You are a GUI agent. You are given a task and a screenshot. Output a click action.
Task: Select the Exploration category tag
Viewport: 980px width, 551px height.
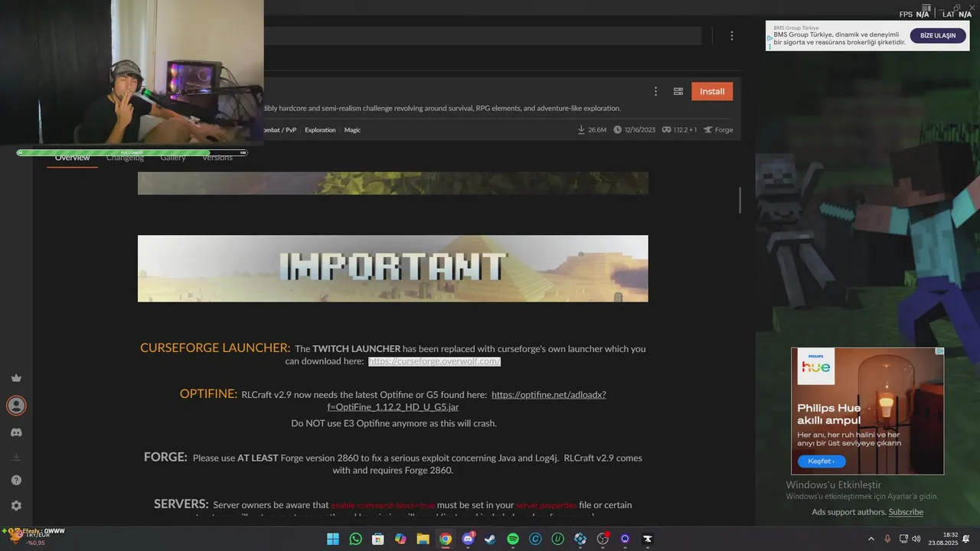(320, 130)
